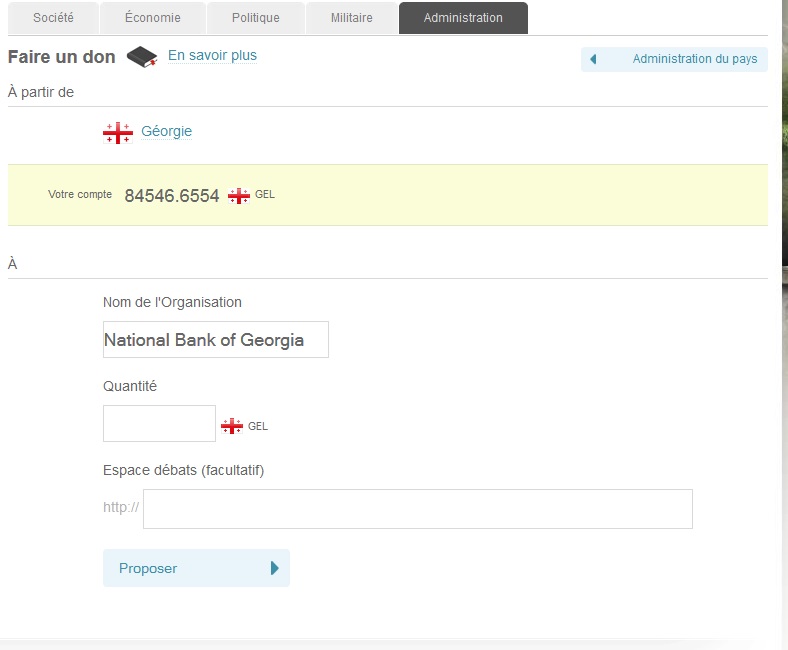Screen dimensions: 788x650
Task: Click the Faire un don heading
Action: pyautogui.click(x=62, y=57)
